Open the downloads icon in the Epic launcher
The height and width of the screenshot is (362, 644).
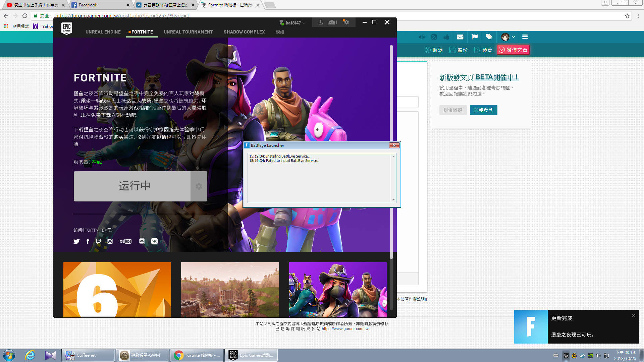(321, 22)
